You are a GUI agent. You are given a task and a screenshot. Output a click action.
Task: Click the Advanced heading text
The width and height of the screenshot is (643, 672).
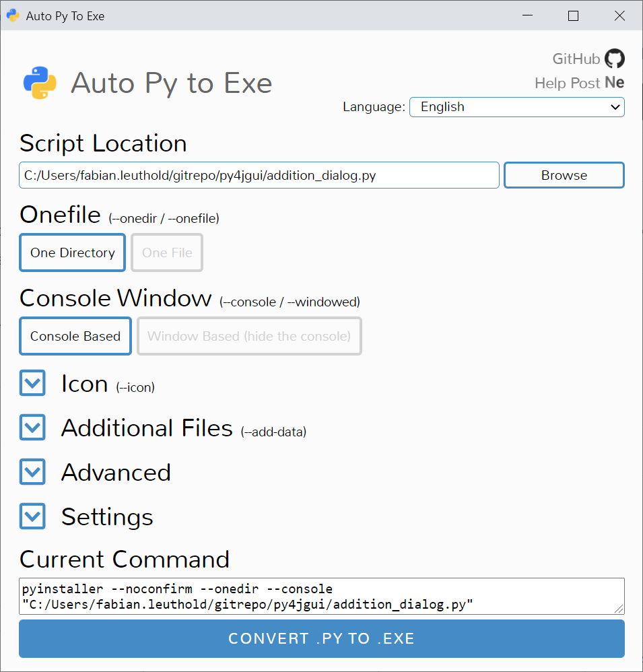point(116,472)
